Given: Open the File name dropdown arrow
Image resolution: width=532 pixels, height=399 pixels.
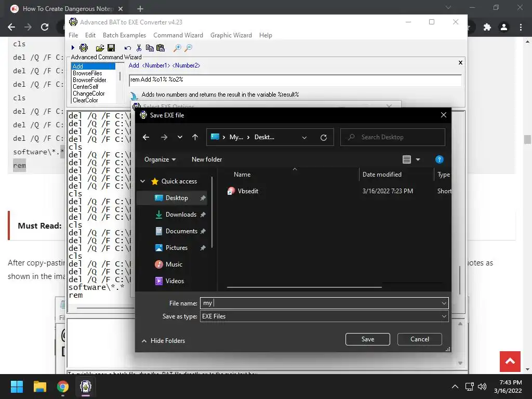Looking at the screenshot, I should coord(444,303).
